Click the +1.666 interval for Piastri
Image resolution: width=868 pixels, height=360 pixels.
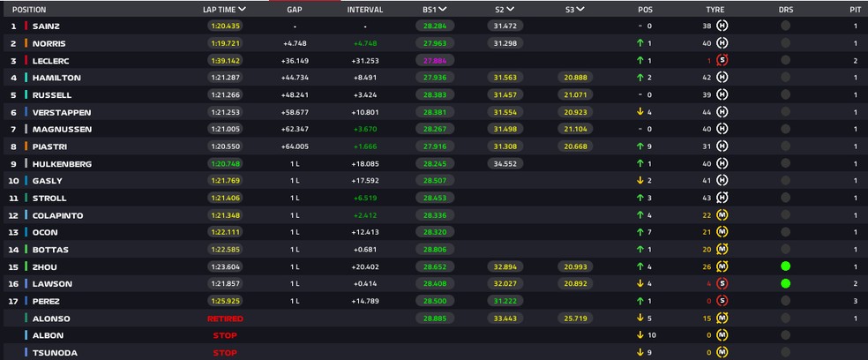365,146
